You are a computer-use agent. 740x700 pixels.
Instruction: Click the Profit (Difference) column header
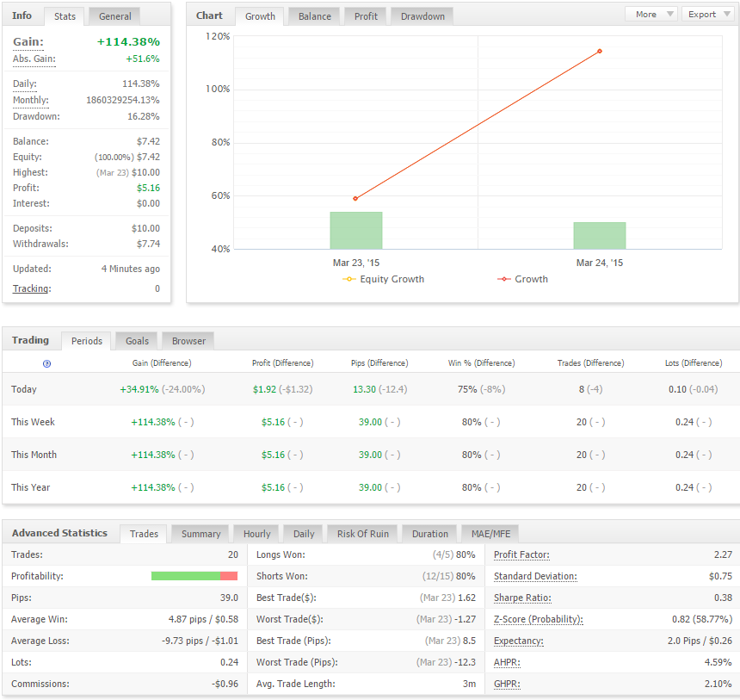tap(283, 363)
